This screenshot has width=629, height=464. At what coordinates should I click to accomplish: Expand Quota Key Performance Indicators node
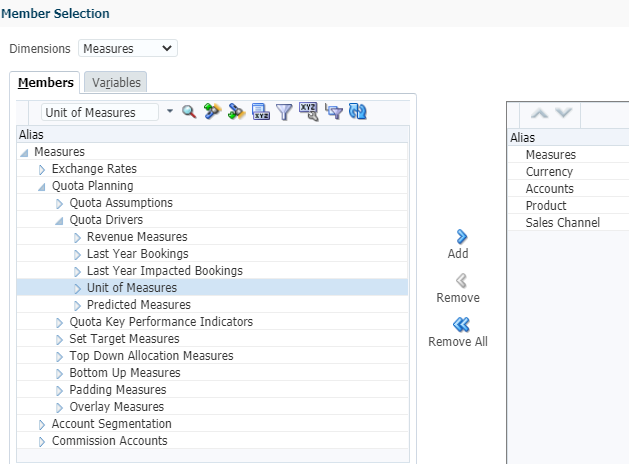59,323
